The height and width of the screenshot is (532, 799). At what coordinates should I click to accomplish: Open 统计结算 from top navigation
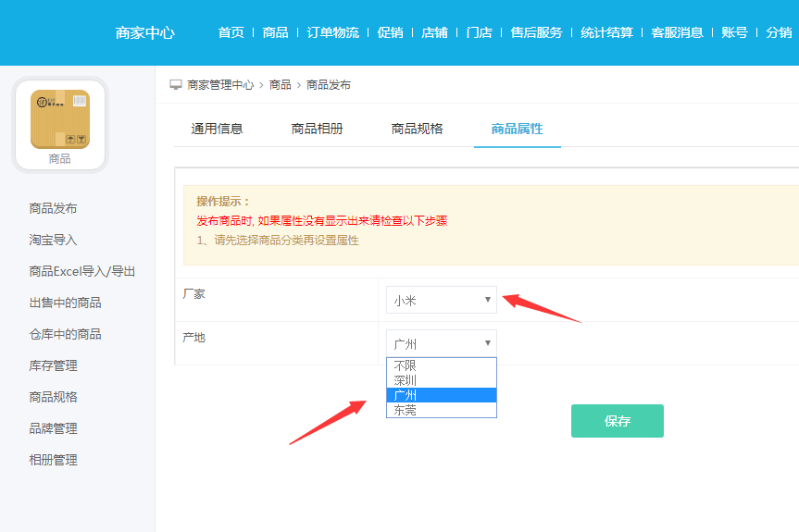(x=606, y=32)
